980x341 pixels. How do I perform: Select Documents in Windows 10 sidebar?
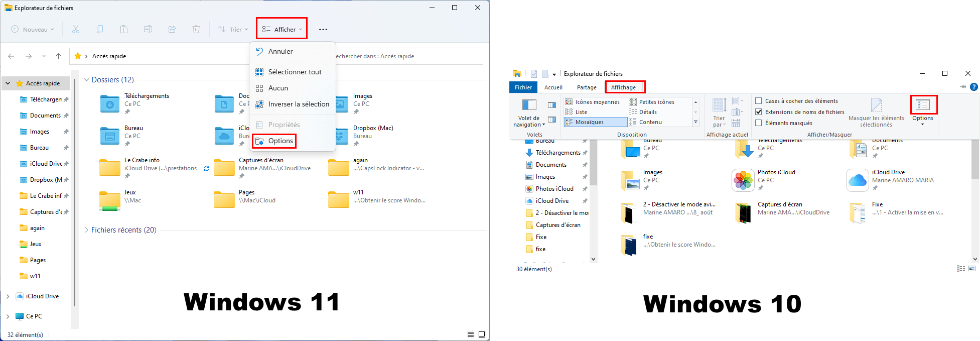tap(551, 165)
